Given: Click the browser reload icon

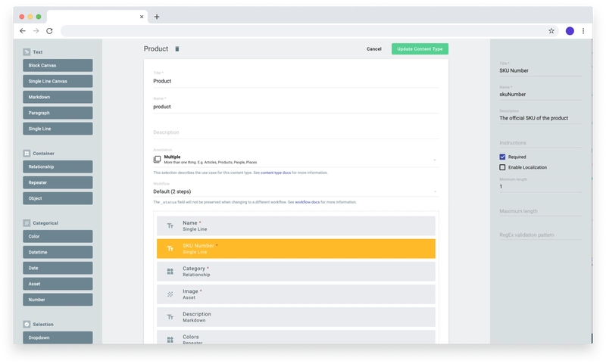Looking at the screenshot, I should pos(49,31).
